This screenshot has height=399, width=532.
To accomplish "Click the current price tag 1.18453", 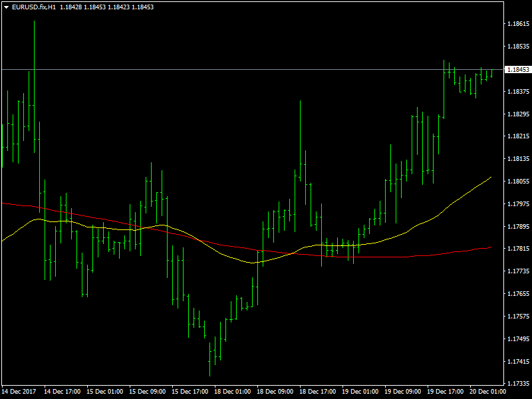I will click(518, 70).
